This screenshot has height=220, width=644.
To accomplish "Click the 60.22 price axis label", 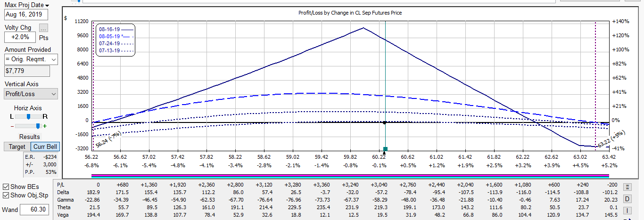I will (379, 157).
